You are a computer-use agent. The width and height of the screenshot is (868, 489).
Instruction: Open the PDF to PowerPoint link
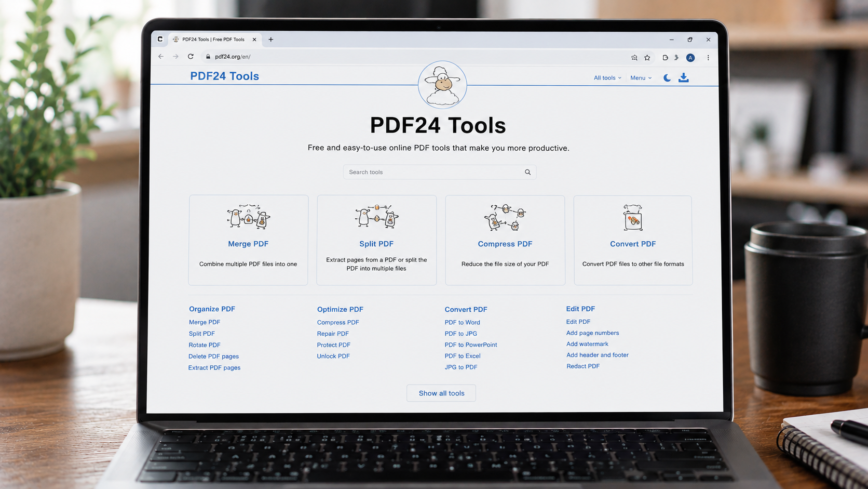(471, 345)
